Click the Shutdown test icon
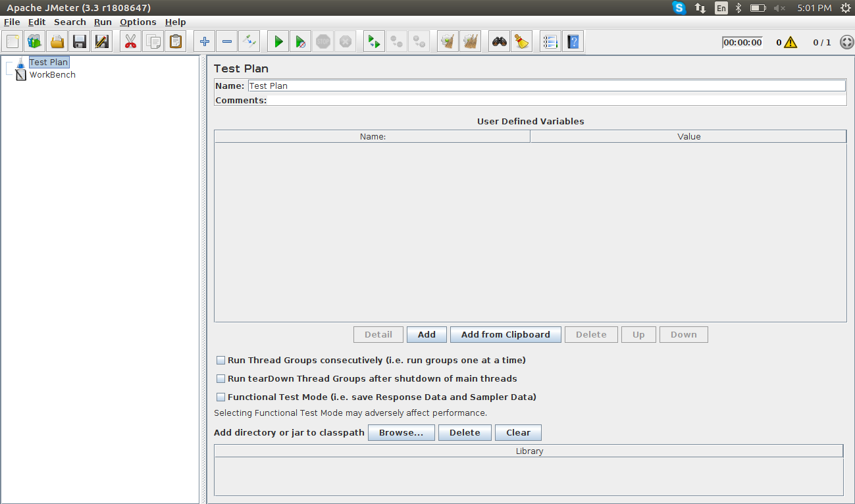855x504 pixels. coord(345,42)
